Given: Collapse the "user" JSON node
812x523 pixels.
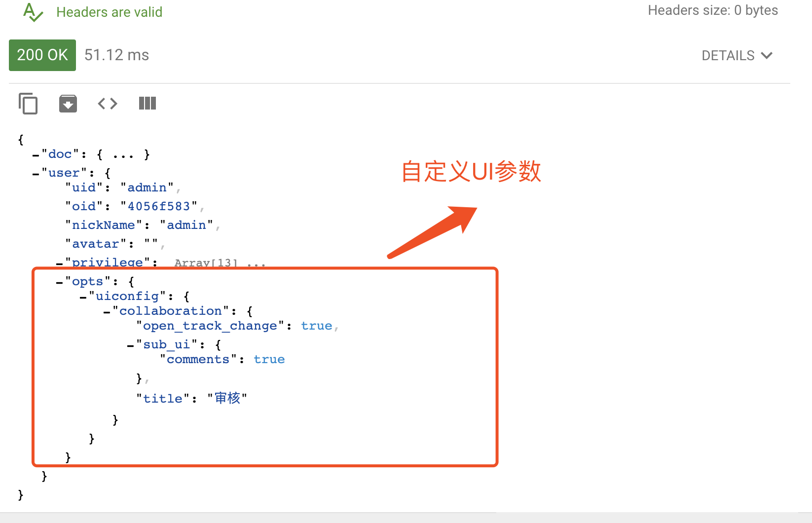Looking at the screenshot, I should [x=36, y=174].
